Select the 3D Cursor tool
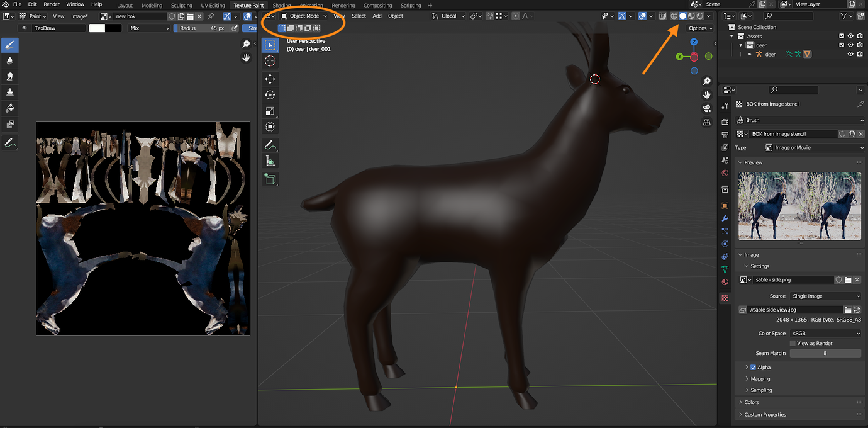This screenshot has width=868, height=428. [270, 60]
